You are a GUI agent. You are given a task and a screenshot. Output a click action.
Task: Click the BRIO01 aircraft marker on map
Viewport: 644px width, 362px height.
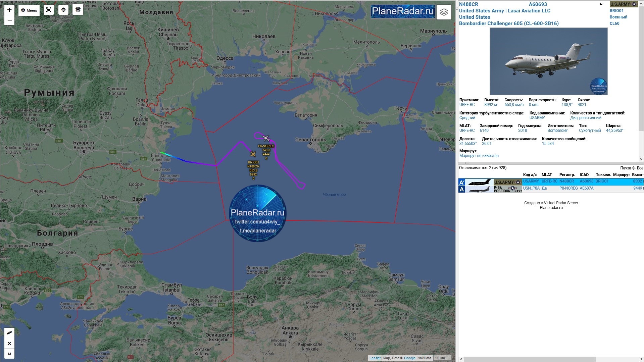coord(253,154)
